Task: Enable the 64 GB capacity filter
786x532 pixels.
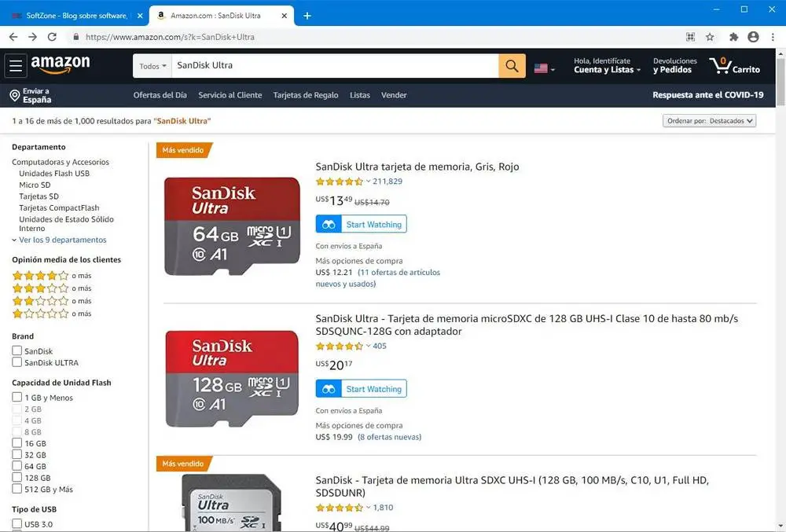Action: pyautogui.click(x=17, y=466)
